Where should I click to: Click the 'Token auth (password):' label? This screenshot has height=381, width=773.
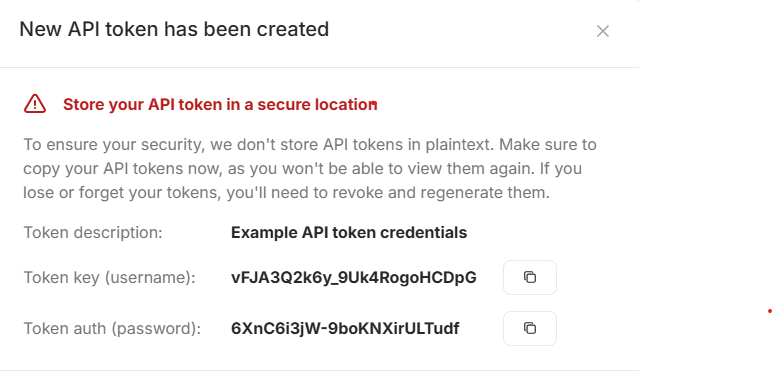112,328
